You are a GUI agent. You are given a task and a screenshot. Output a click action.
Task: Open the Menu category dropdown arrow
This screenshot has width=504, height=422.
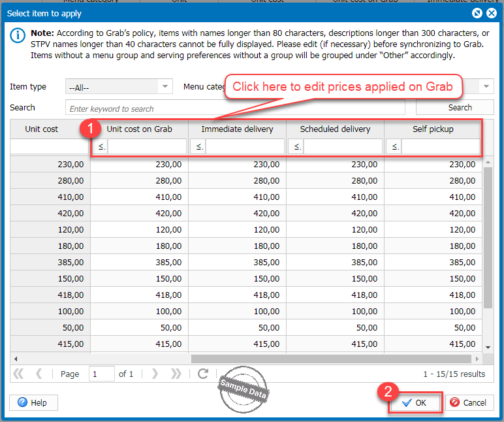pyautogui.click(x=486, y=86)
